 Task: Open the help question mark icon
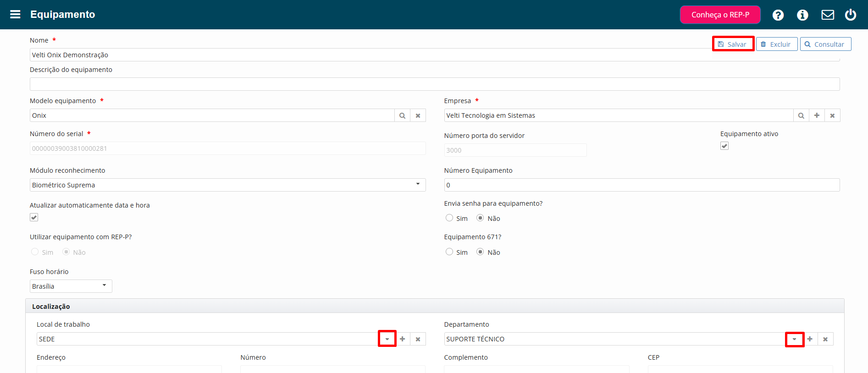(x=778, y=15)
